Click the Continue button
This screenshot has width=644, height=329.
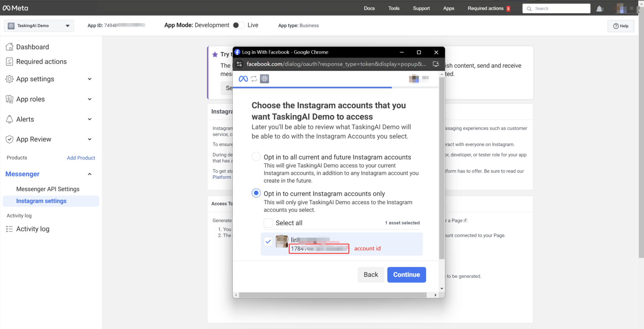[x=407, y=275]
